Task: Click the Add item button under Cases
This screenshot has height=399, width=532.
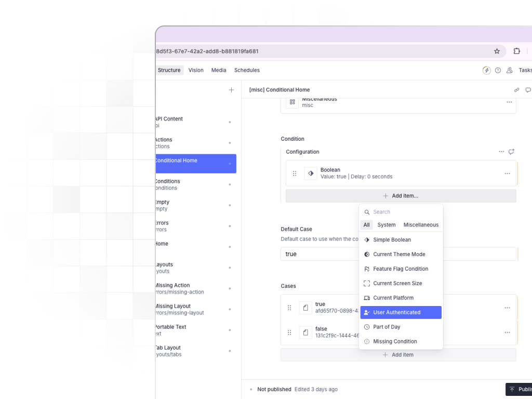Action: pos(398,355)
